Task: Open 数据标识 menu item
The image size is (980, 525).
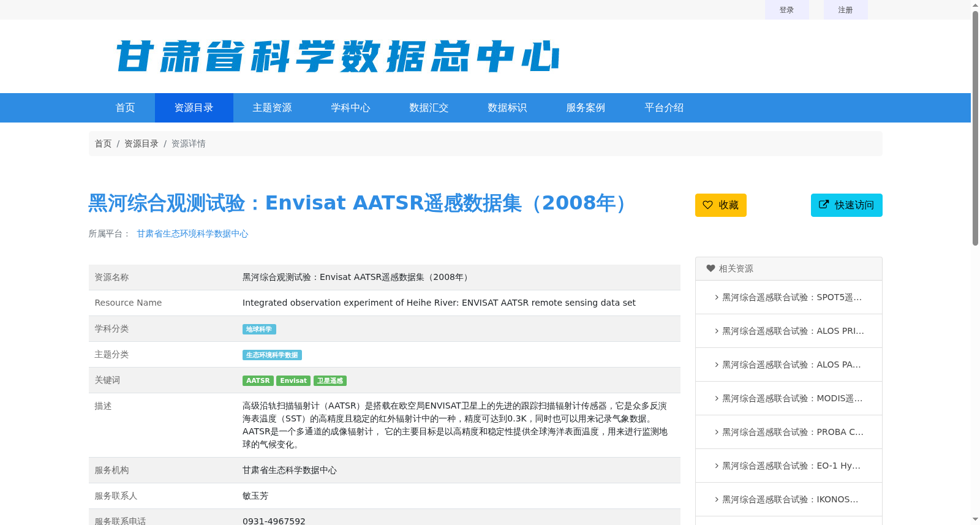Action: tap(508, 108)
